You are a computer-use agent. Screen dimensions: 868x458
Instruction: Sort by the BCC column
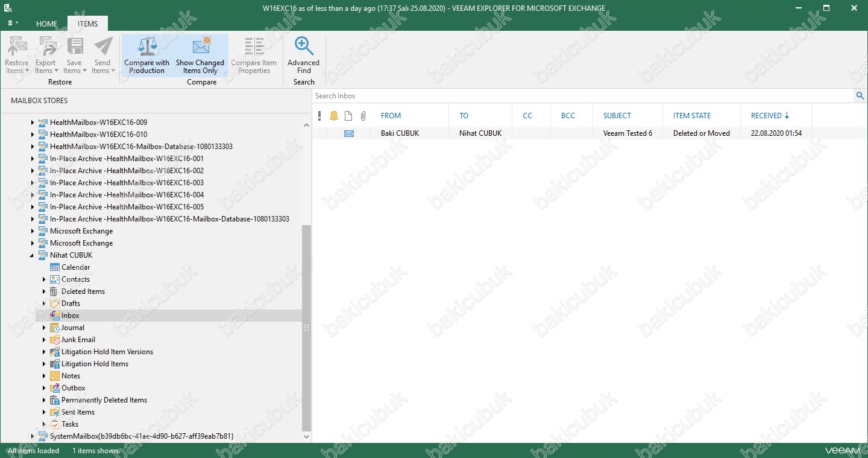point(568,116)
